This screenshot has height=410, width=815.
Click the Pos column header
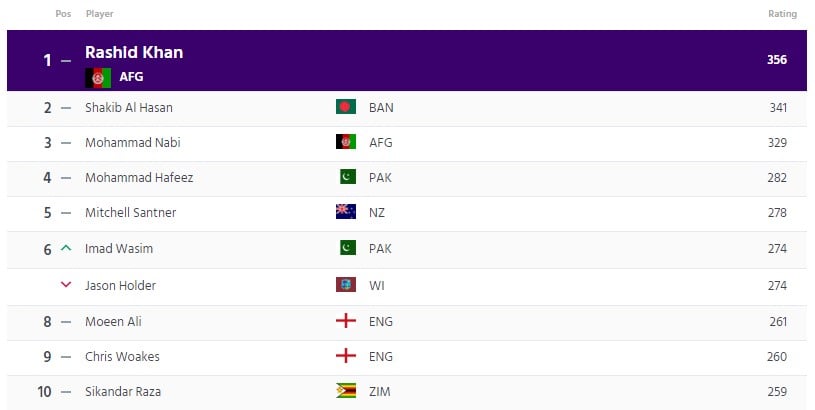63,14
